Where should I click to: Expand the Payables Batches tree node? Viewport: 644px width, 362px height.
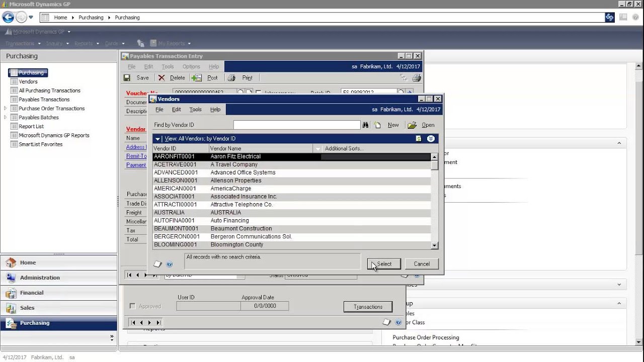pos(6,118)
